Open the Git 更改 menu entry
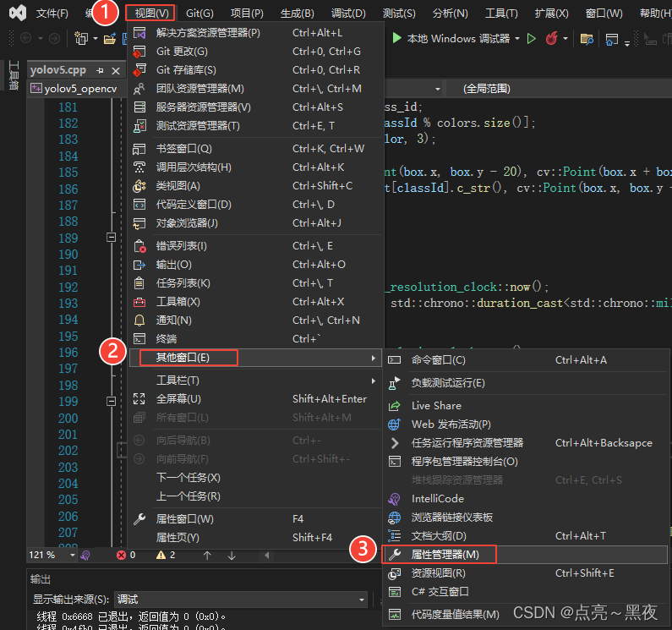This screenshot has width=672, height=630. (255, 52)
